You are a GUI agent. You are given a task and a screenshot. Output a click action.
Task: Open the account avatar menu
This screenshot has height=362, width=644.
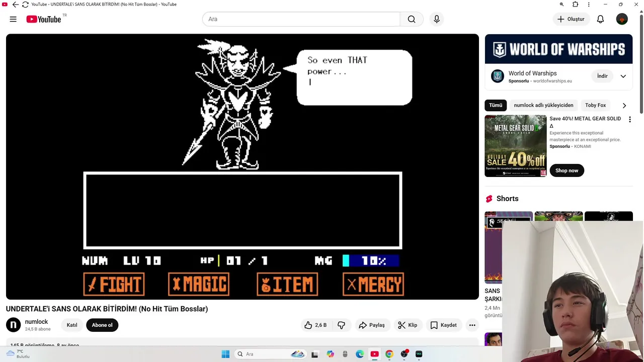point(622,19)
